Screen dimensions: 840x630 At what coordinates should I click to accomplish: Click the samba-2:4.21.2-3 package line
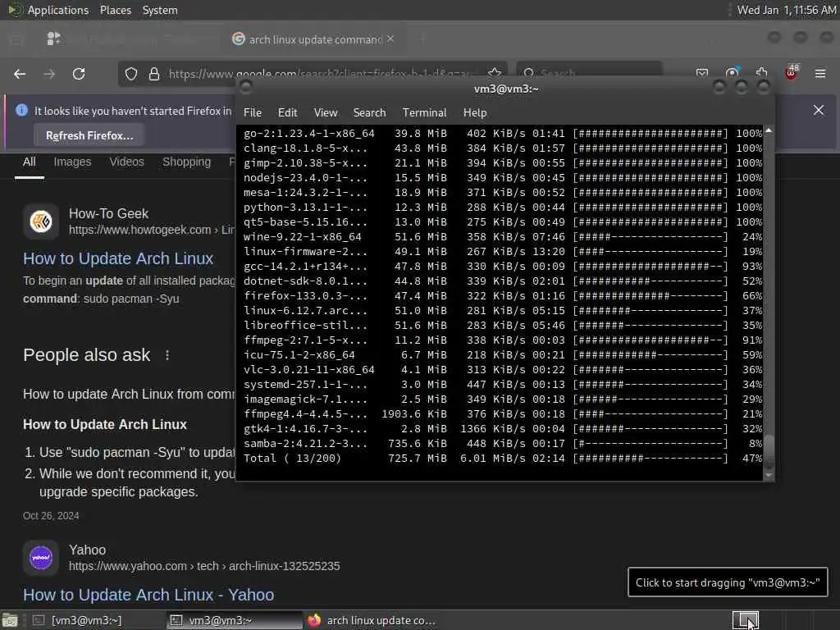tap(503, 444)
